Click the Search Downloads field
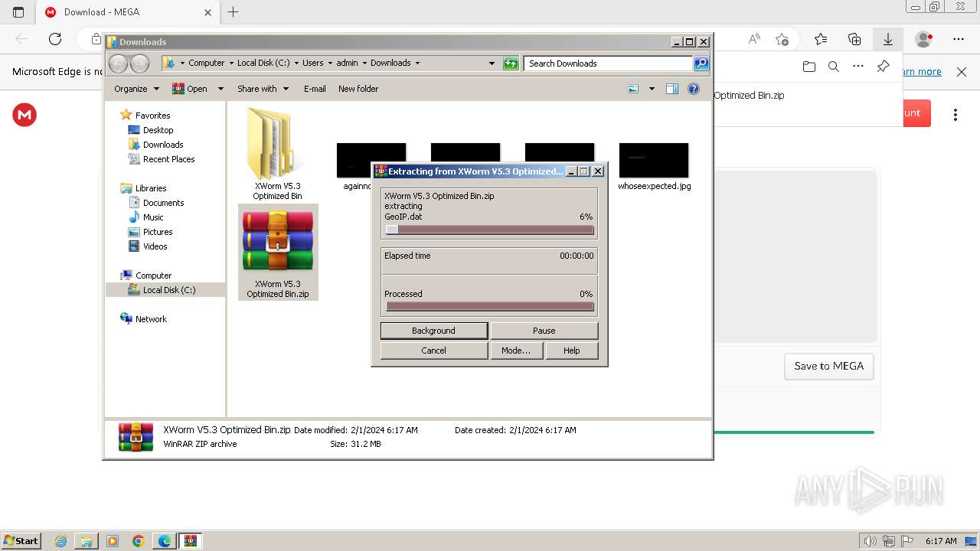980x551 pixels. (609, 64)
